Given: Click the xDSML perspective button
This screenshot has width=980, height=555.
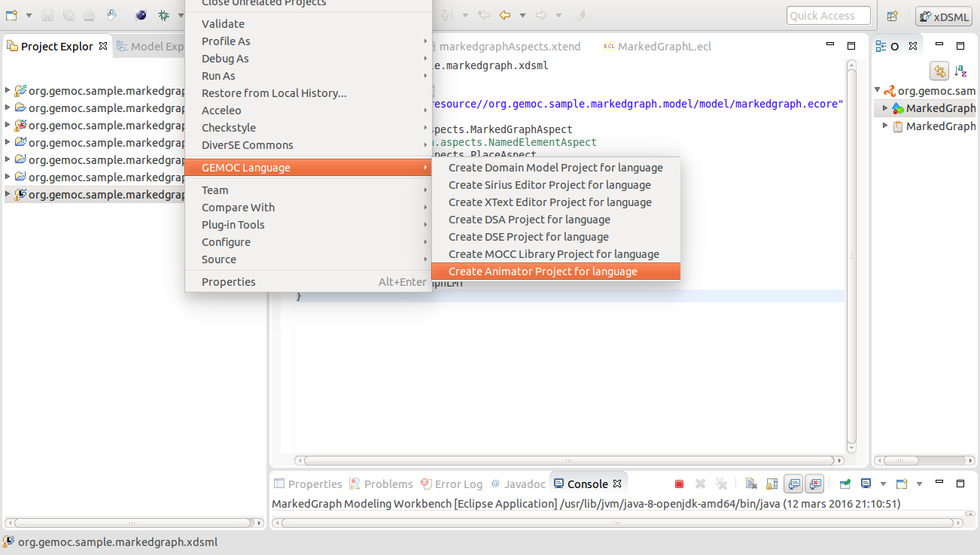Looking at the screenshot, I should click(x=944, y=16).
